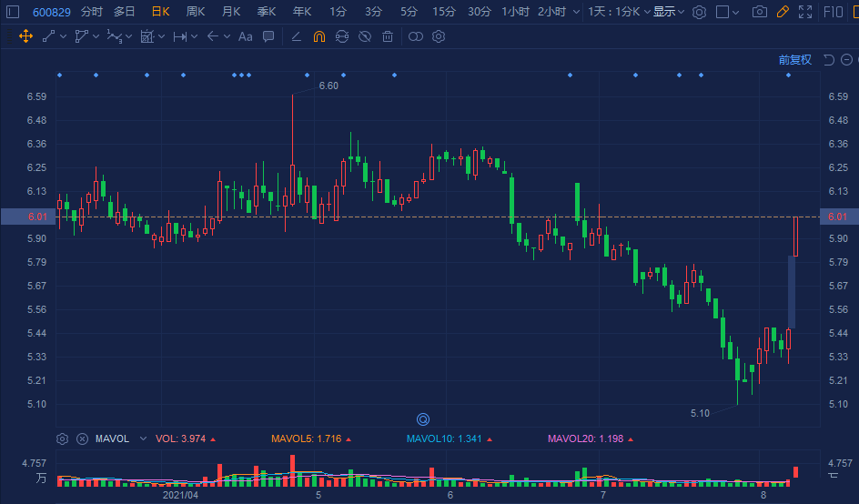Click the @ icon at chart bottom
Screen dimensions: 859x504
(423, 419)
